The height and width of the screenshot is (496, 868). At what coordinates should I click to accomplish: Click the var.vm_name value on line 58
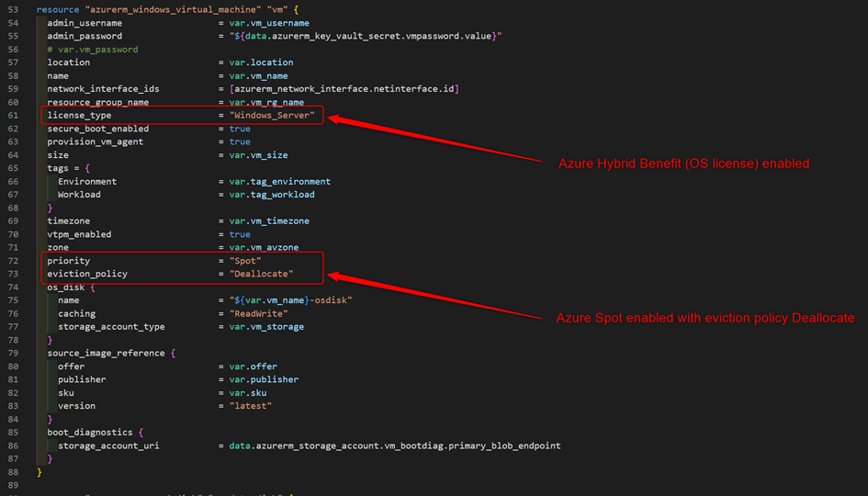coord(258,76)
